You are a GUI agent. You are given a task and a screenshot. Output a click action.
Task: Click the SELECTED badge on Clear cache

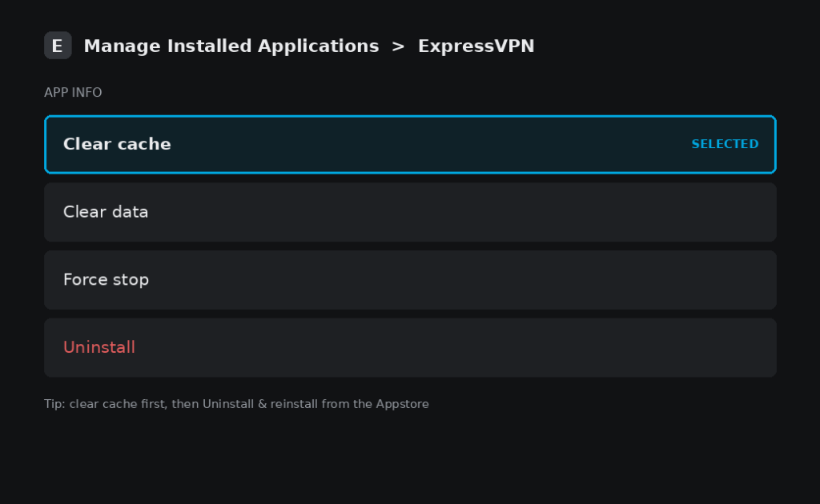725,144
